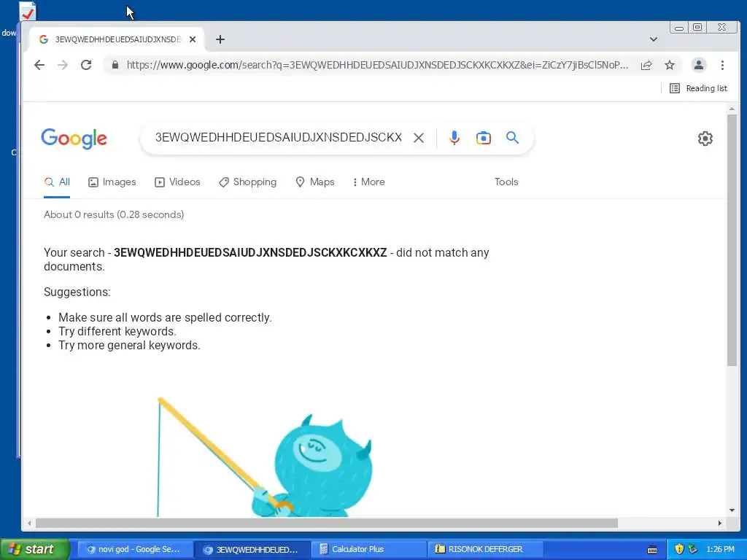Viewport: 747px width, 560px height.
Task: Click inside the Google search field
Action: point(278,138)
